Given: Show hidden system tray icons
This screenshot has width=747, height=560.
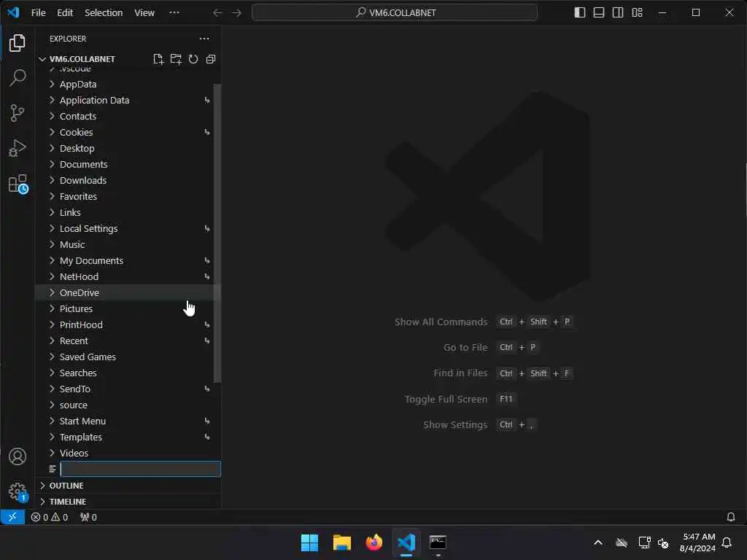Looking at the screenshot, I should [598, 542].
